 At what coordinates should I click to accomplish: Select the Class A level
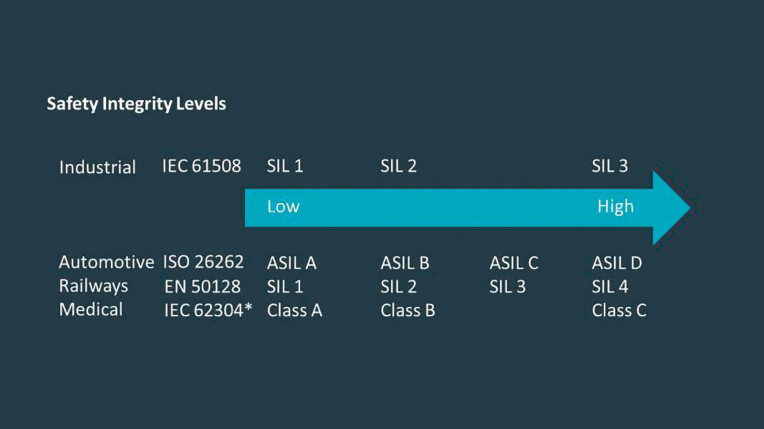294,311
